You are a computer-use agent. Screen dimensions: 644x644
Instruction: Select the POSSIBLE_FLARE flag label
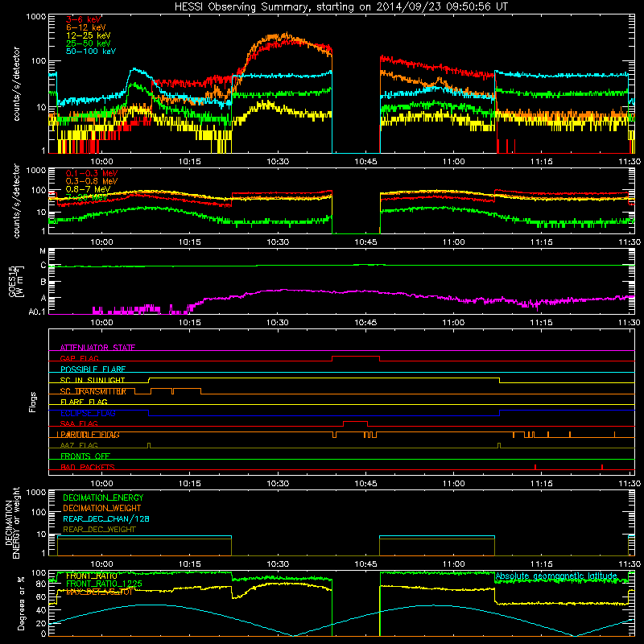coord(93,369)
